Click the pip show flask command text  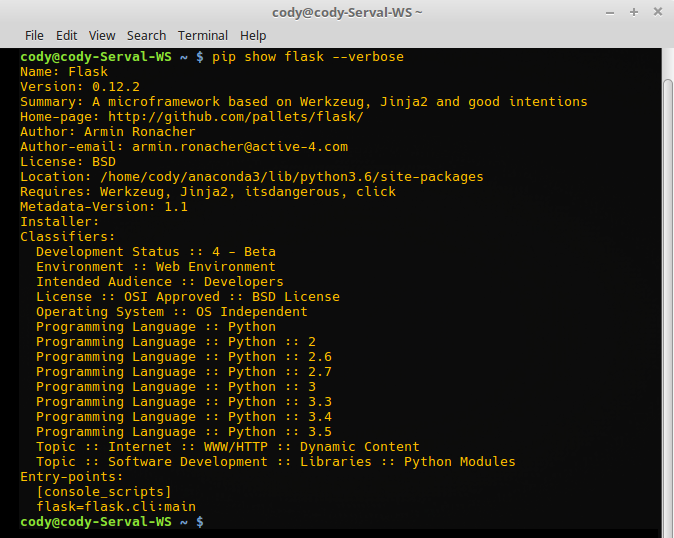308,57
